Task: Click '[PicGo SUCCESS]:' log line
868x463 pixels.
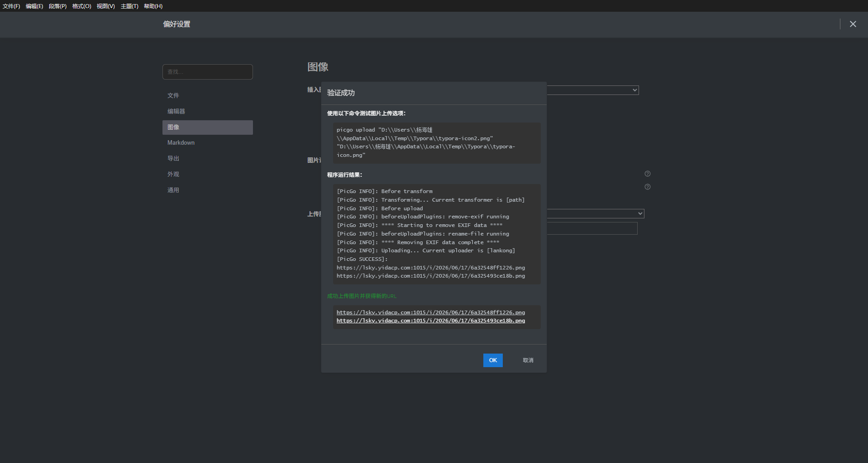Action: [x=362, y=259]
